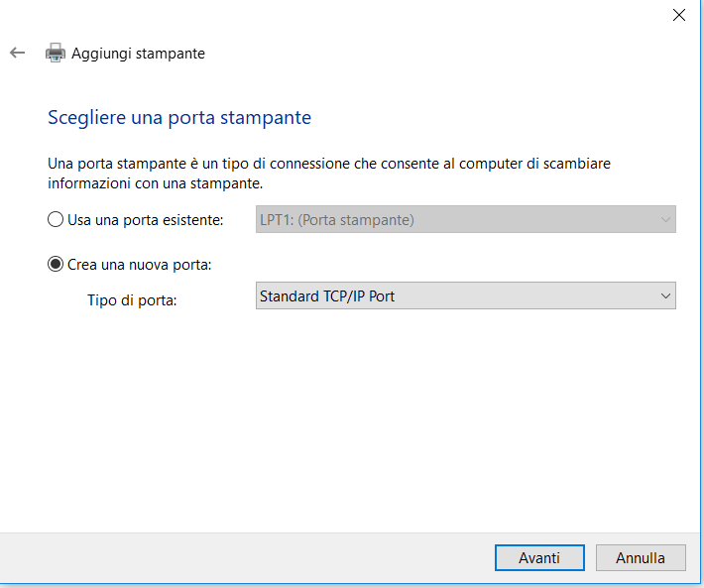Click the 'Aggiungi stampante' title text
704x588 pixels.
click(138, 54)
